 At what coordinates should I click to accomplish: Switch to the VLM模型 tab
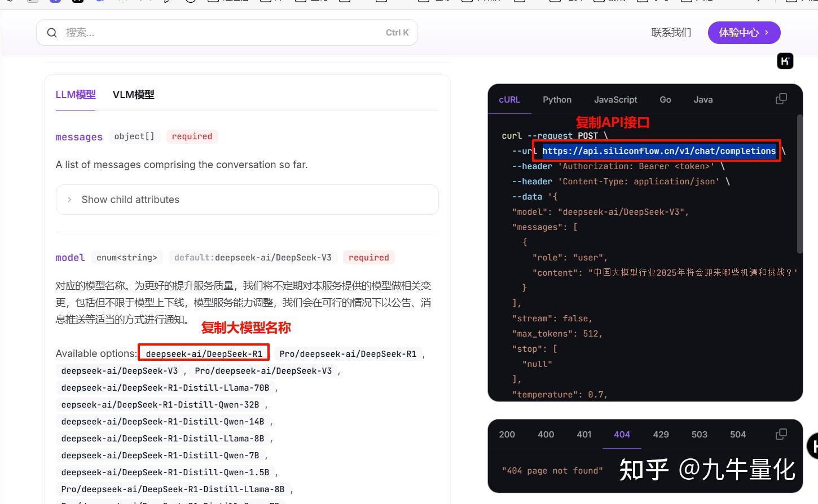[133, 94]
